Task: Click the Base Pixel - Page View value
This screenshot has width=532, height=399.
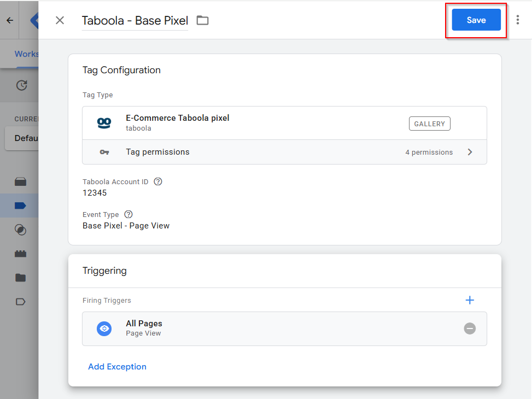Action: pyautogui.click(x=126, y=226)
